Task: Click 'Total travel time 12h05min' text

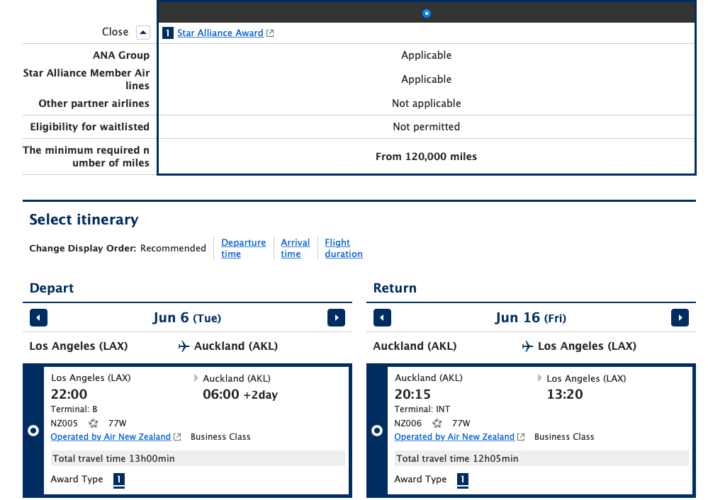Action: tap(457, 458)
